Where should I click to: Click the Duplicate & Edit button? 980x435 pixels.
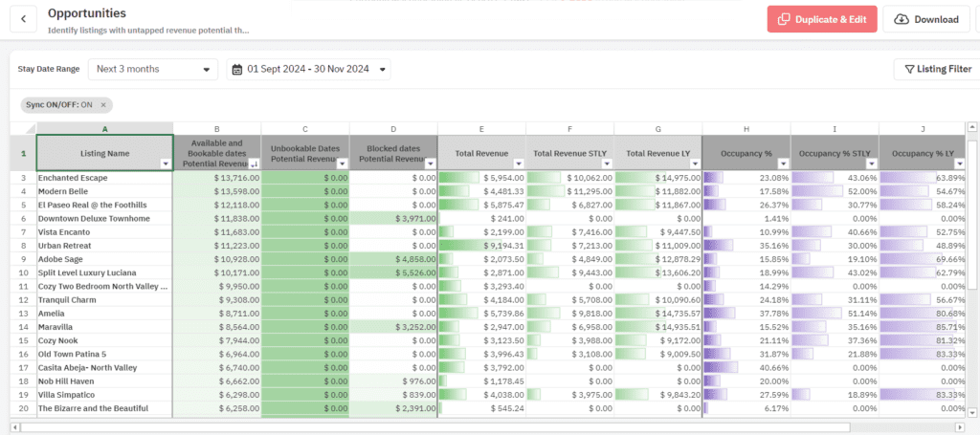[821, 19]
